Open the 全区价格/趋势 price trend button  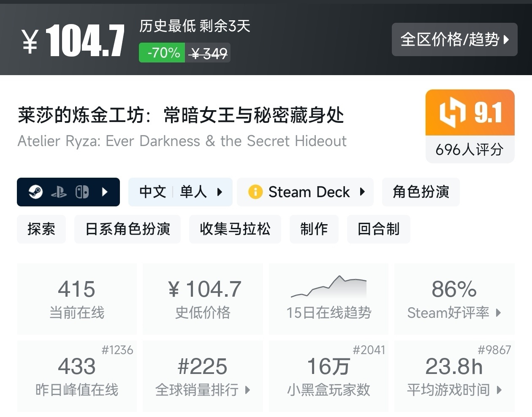[x=454, y=39]
